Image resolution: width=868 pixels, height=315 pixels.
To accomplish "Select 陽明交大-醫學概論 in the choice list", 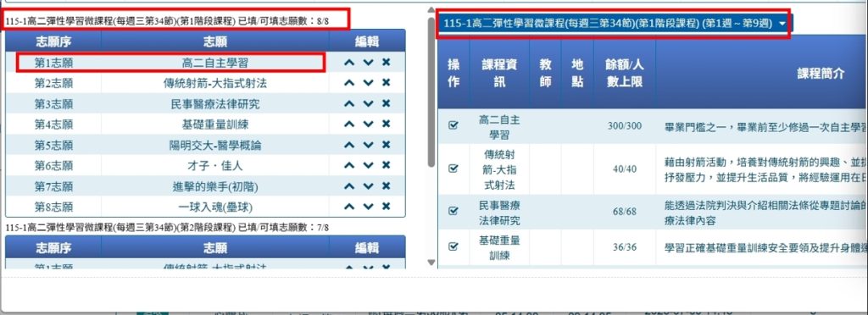I will click(x=214, y=146).
